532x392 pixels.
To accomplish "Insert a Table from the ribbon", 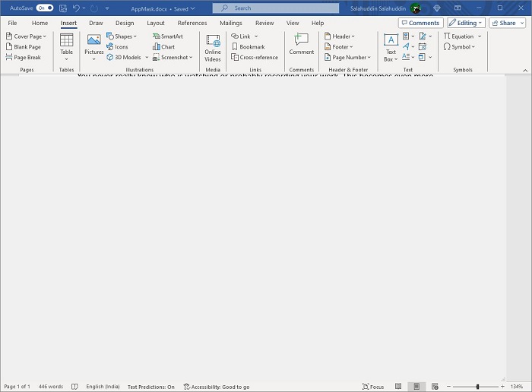I will 67,44.
